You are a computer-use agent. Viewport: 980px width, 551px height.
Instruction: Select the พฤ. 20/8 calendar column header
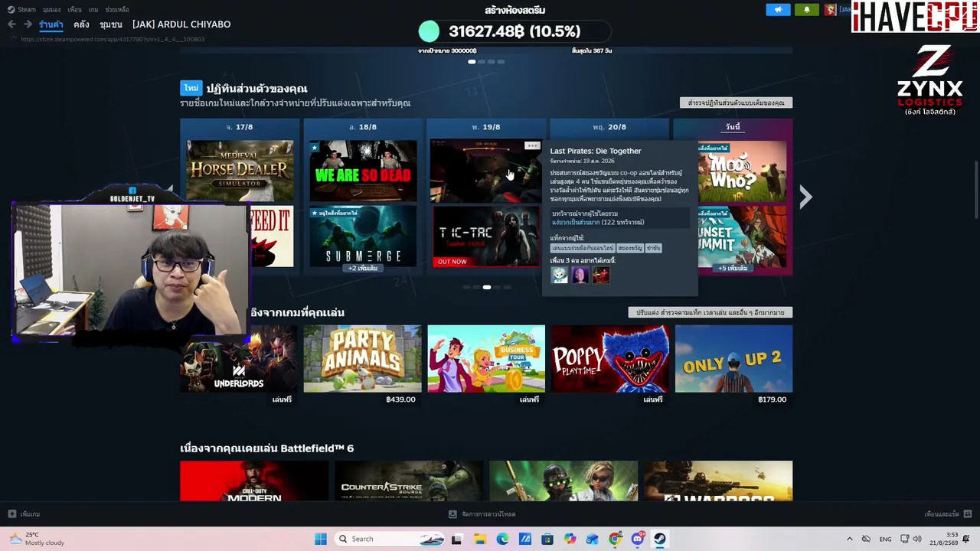[x=609, y=127]
